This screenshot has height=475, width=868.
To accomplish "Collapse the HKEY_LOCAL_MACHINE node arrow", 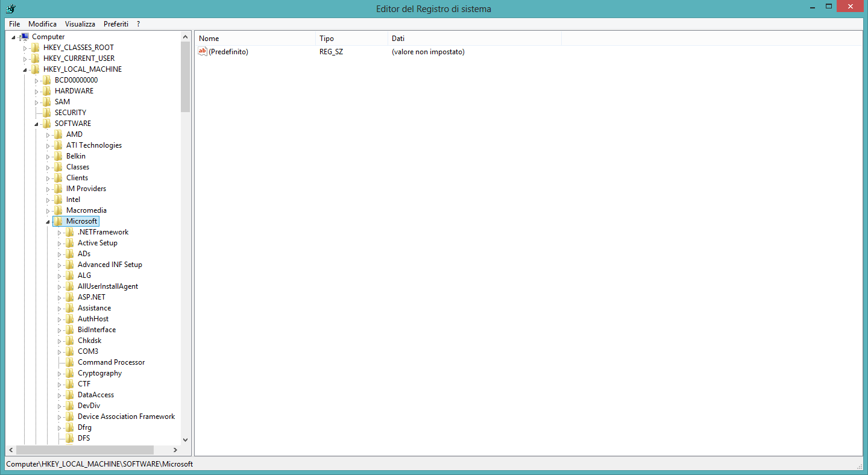I will pyautogui.click(x=25, y=70).
